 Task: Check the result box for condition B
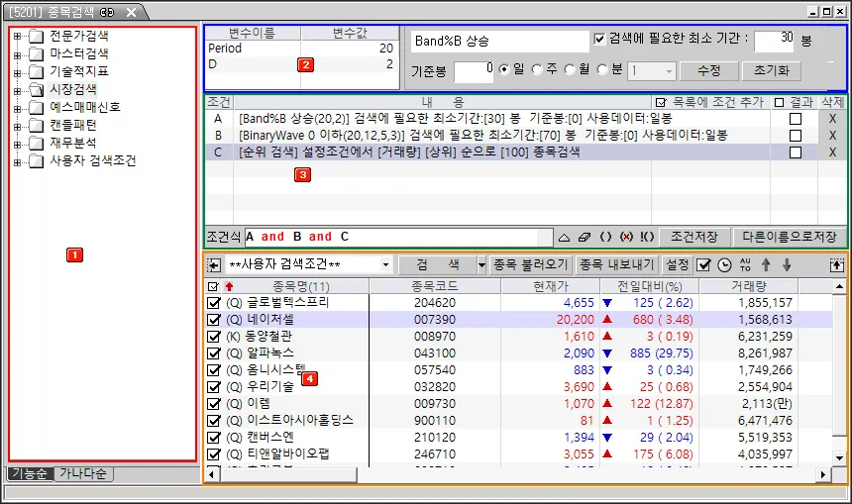pyautogui.click(x=795, y=136)
